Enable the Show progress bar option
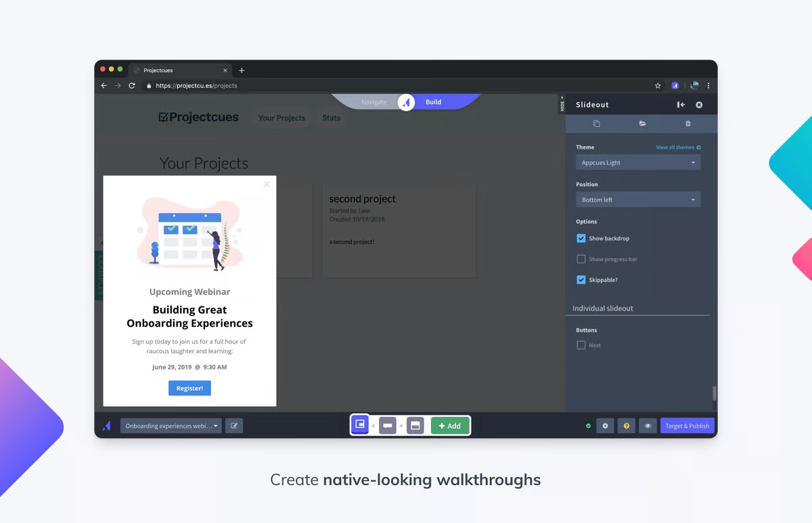This screenshot has height=523, width=812. point(581,259)
